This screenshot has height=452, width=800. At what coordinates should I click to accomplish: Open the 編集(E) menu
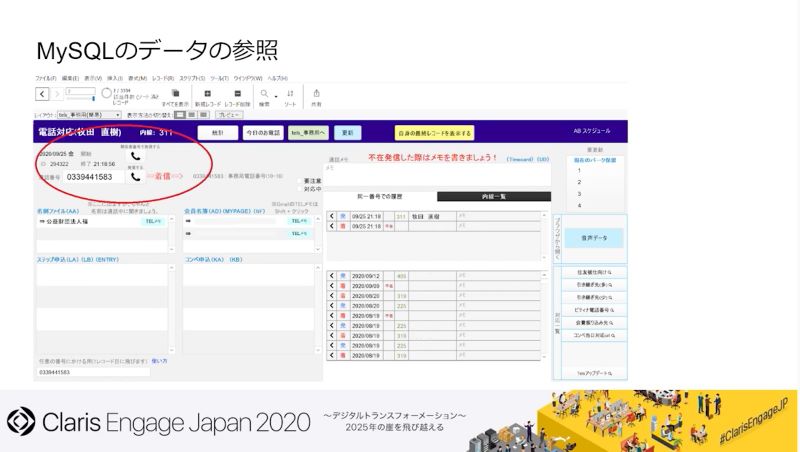tap(70, 79)
